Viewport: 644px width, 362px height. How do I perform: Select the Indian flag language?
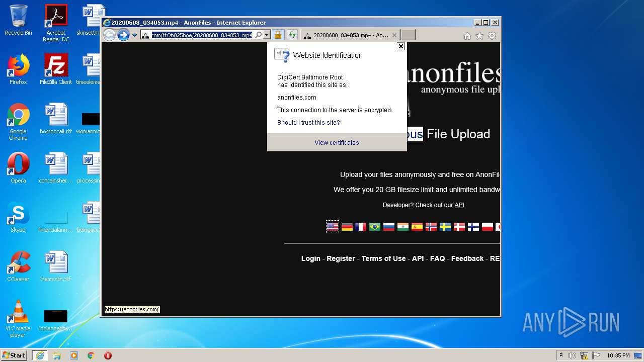[x=403, y=227]
